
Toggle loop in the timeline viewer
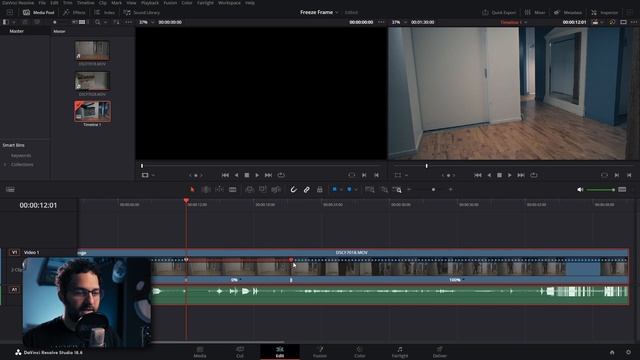pos(534,175)
